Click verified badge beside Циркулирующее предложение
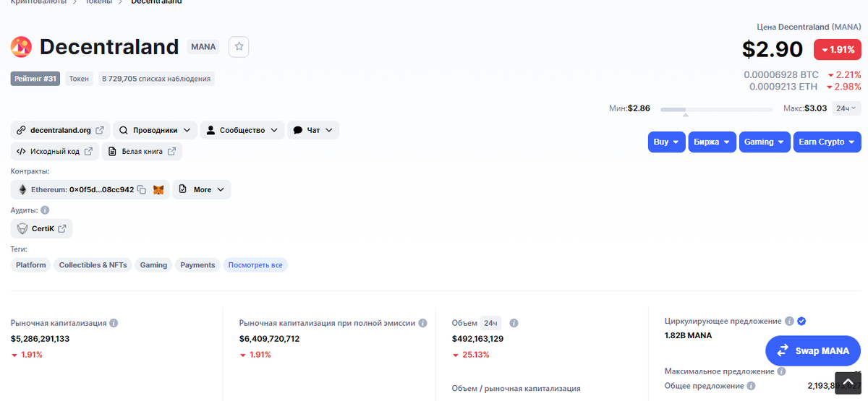Image resolution: width=868 pixels, height=401 pixels. (801, 321)
